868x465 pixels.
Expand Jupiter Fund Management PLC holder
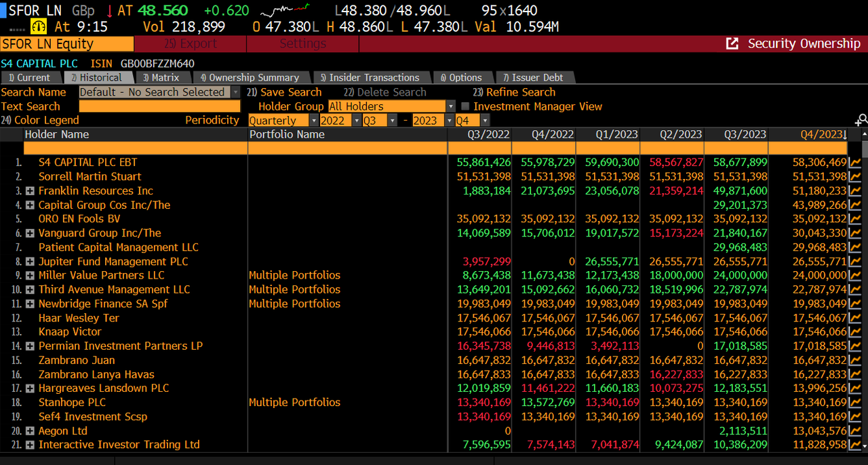point(30,262)
